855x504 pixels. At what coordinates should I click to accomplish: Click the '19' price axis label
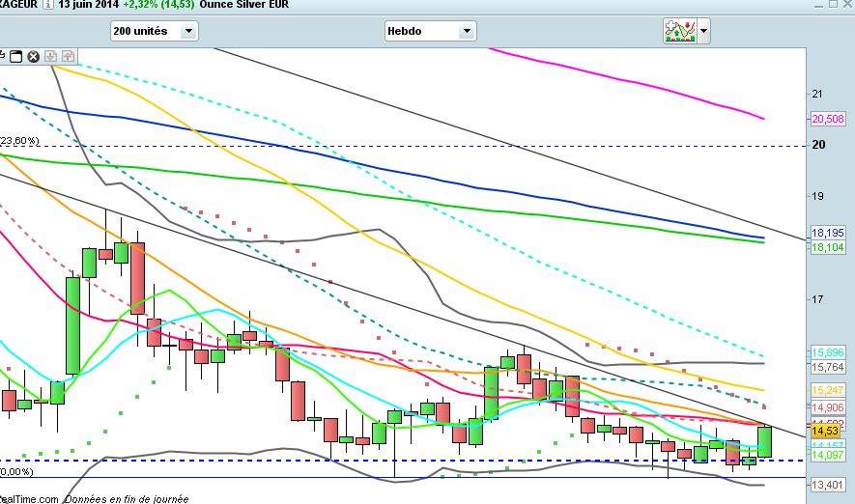click(816, 196)
